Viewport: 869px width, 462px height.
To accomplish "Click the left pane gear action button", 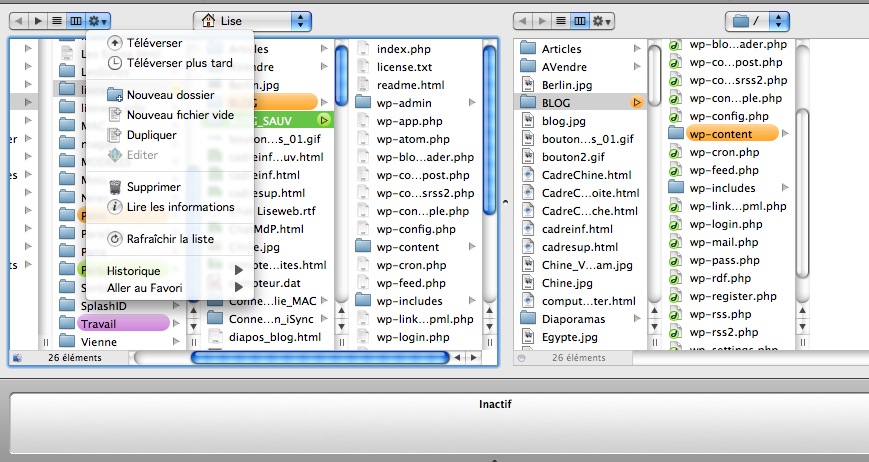I will (98, 20).
